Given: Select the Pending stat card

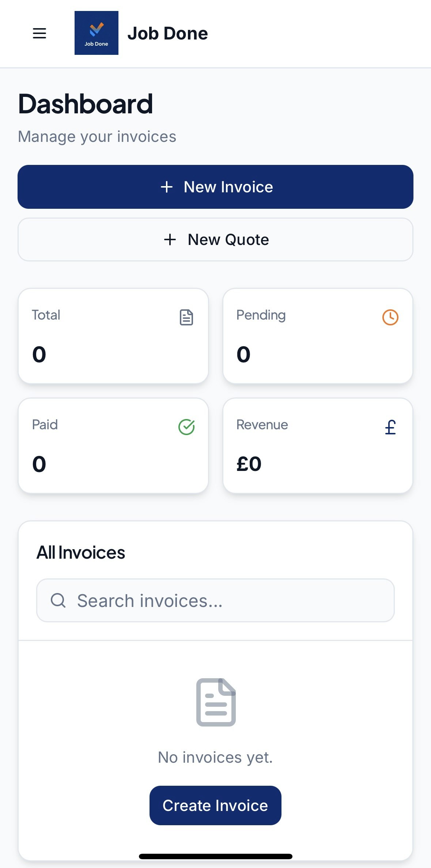Looking at the screenshot, I should point(318,336).
